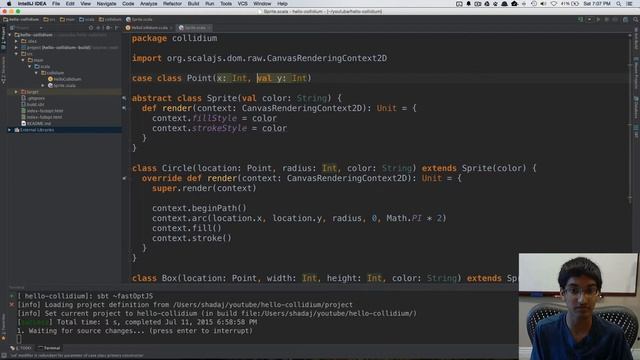Image resolution: width=640 pixels, height=360 pixels.
Task: Click the Debug toolbar icon
Action: click(607, 20)
